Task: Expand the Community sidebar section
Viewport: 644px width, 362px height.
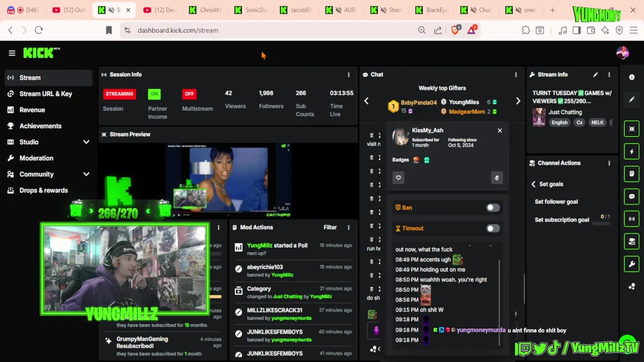Action: 86,174
